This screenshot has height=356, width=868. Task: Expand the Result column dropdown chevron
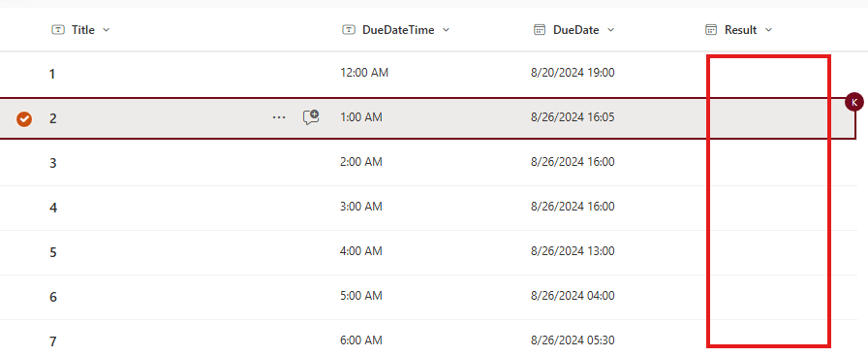[x=768, y=30]
